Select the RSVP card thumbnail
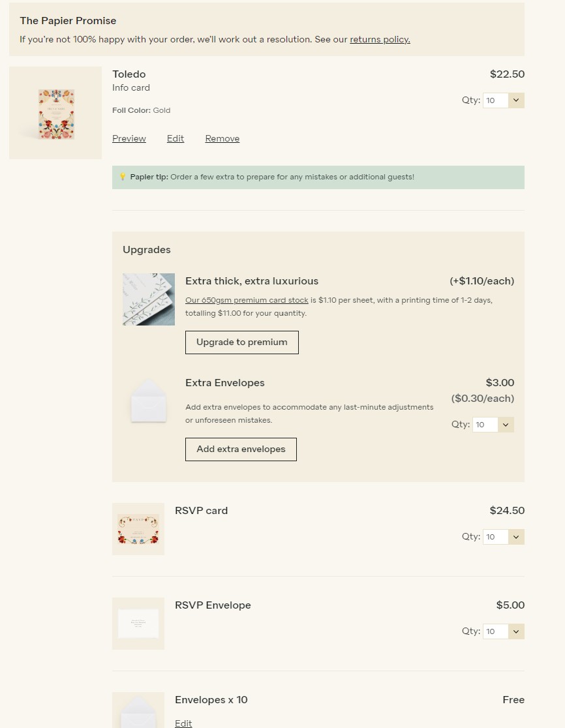565x728 pixels. pos(138,529)
